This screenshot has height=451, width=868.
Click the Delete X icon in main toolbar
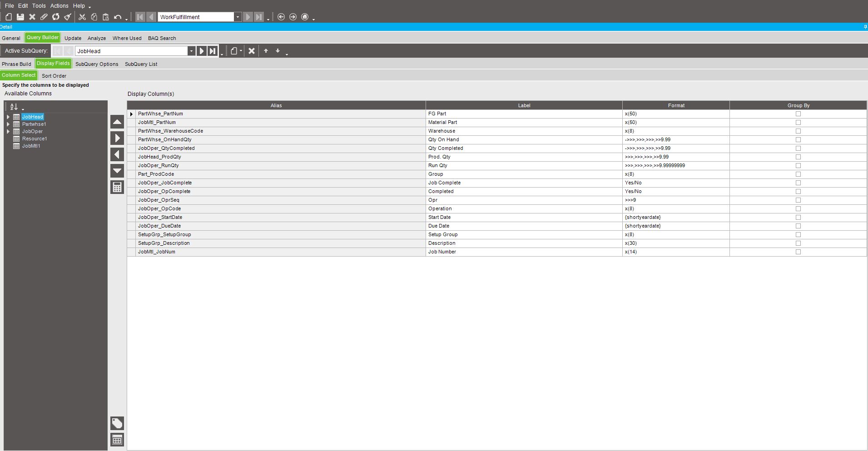click(x=32, y=17)
